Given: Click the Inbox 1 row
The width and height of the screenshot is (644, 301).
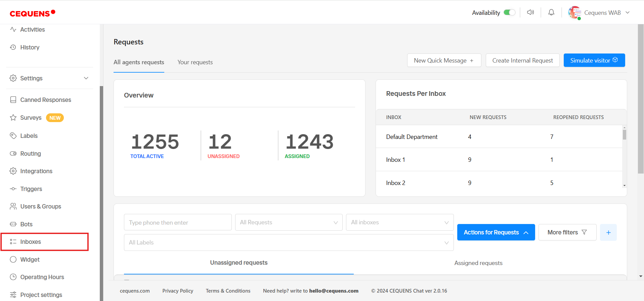Looking at the screenshot, I should click(x=499, y=160).
